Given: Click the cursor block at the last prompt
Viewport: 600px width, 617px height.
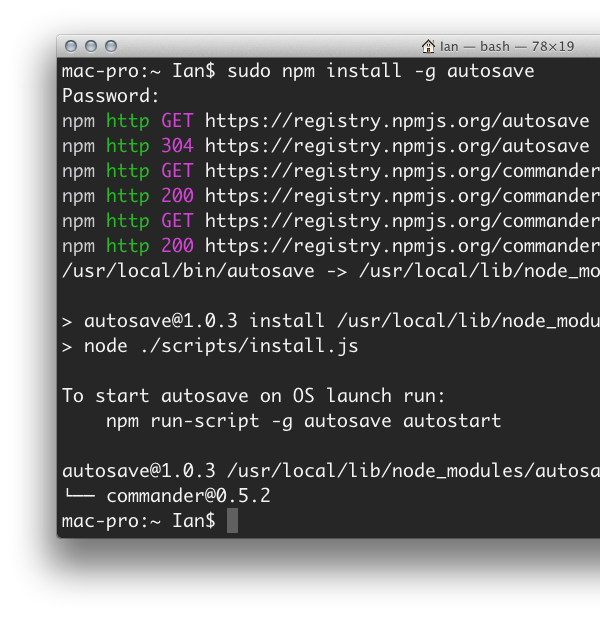Looking at the screenshot, I should pos(233,521).
